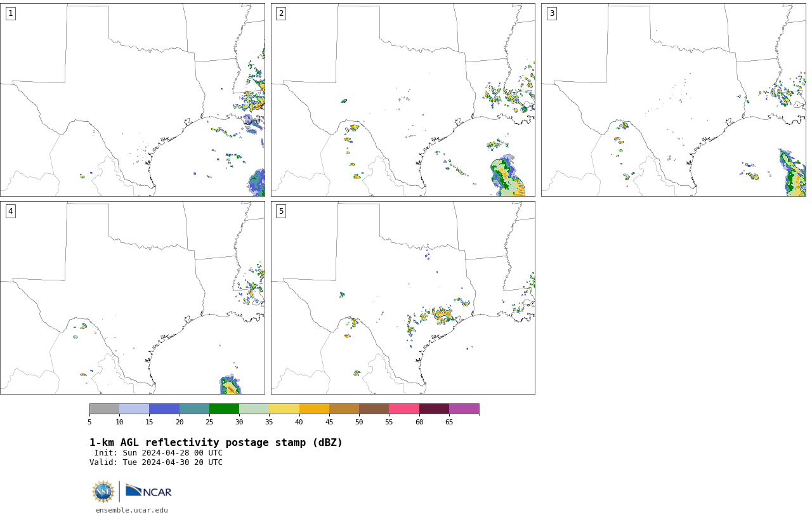Click the colorbar tick label 65

[449, 422]
